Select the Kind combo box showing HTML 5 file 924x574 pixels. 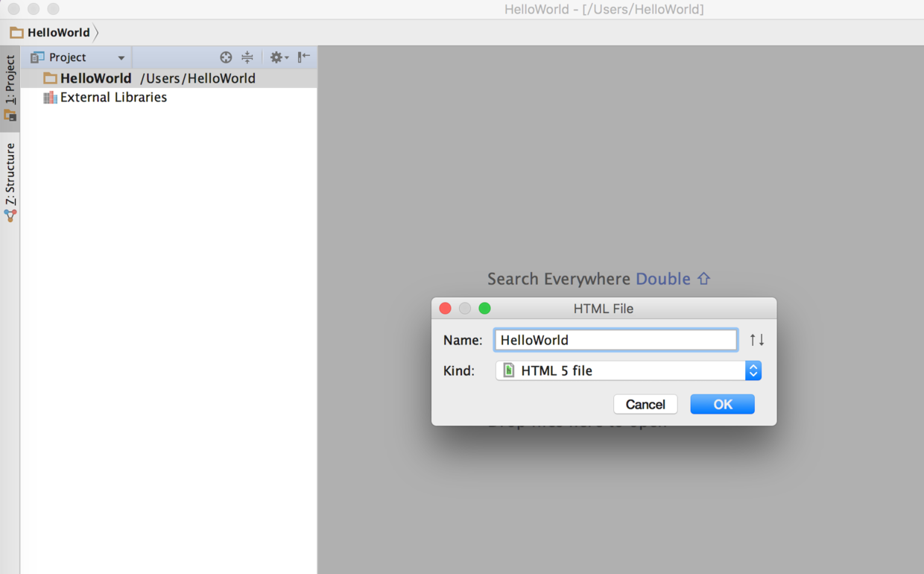click(x=628, y=370)
